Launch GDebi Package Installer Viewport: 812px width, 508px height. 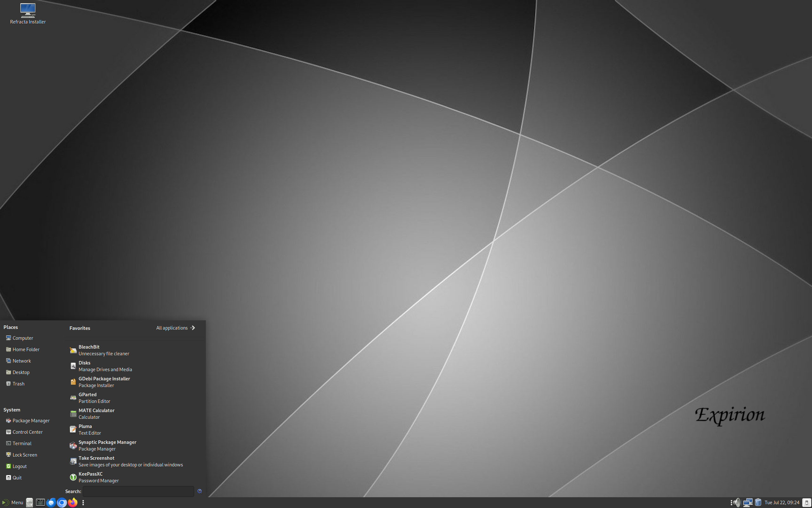tap(134, 382)
